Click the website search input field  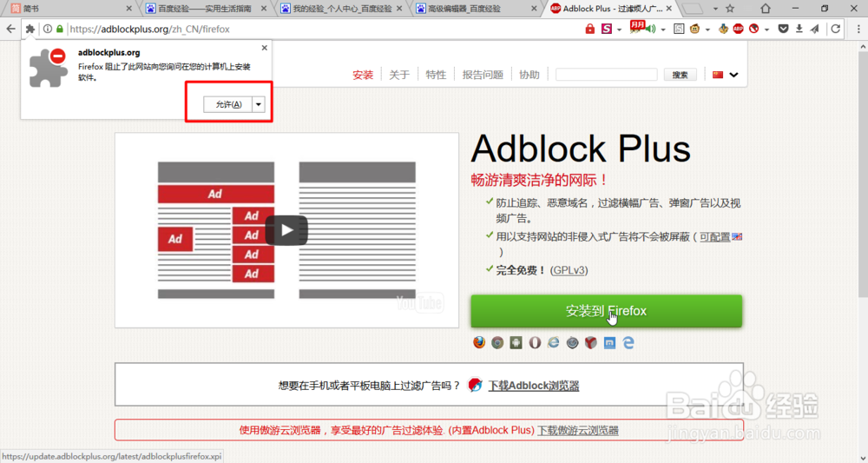606,75
